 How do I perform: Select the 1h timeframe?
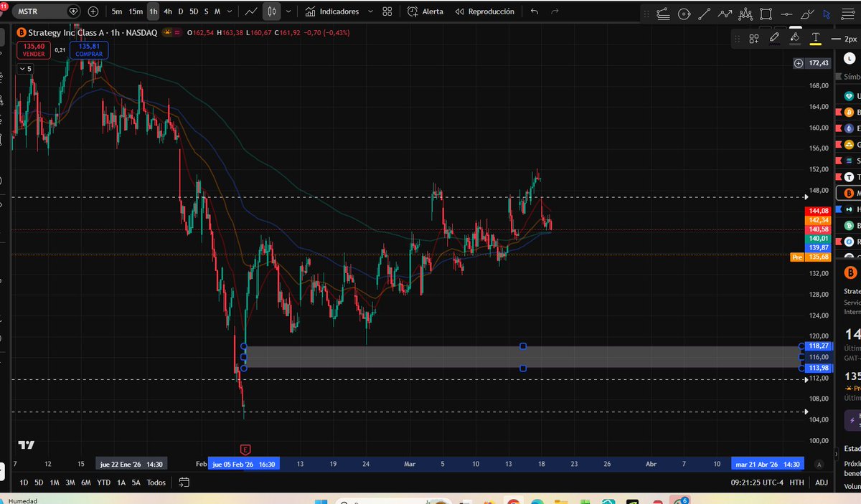pyautogui.click(x=153, y=11)
